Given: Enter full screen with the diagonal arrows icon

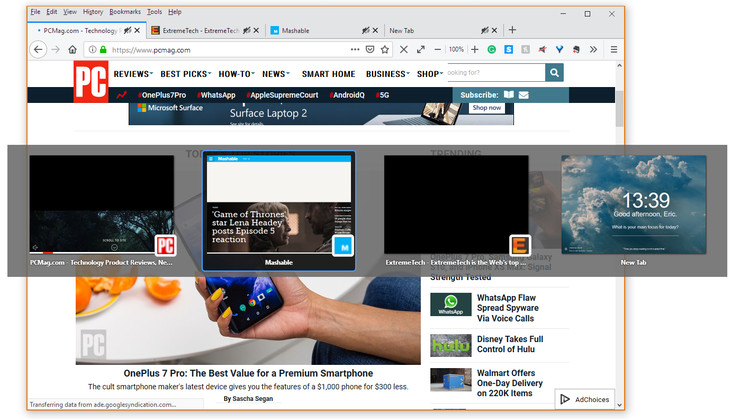Looking at the screenshot, I should tap(420, 50).
